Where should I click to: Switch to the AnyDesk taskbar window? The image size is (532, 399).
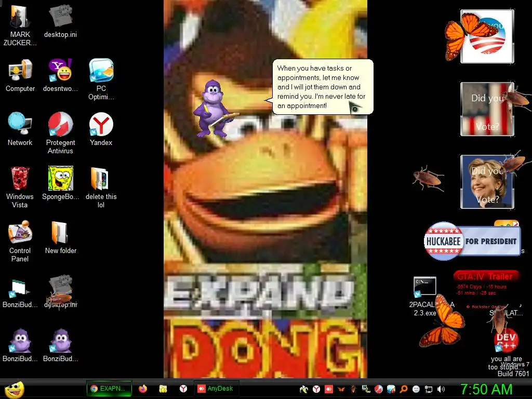[216, 389]
